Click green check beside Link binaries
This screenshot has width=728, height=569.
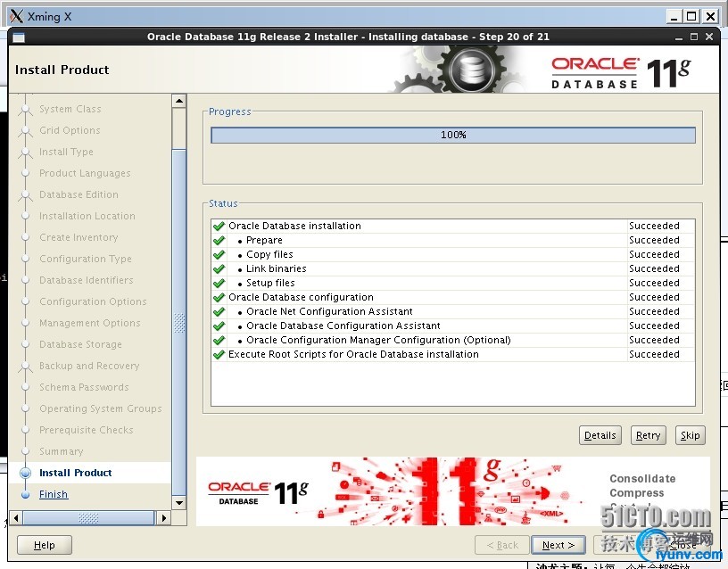(219, 268)
